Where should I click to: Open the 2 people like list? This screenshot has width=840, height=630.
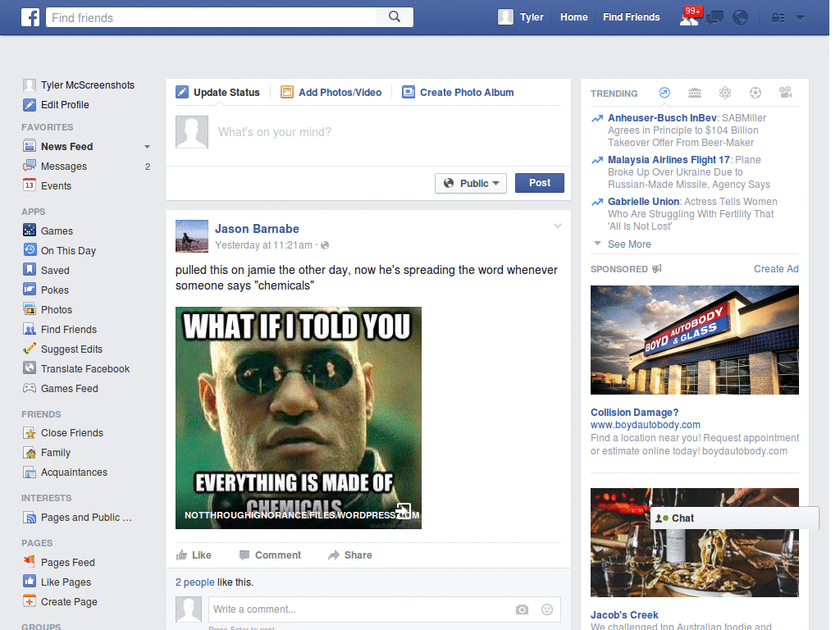pyautogui.click(x=195, y=582)
